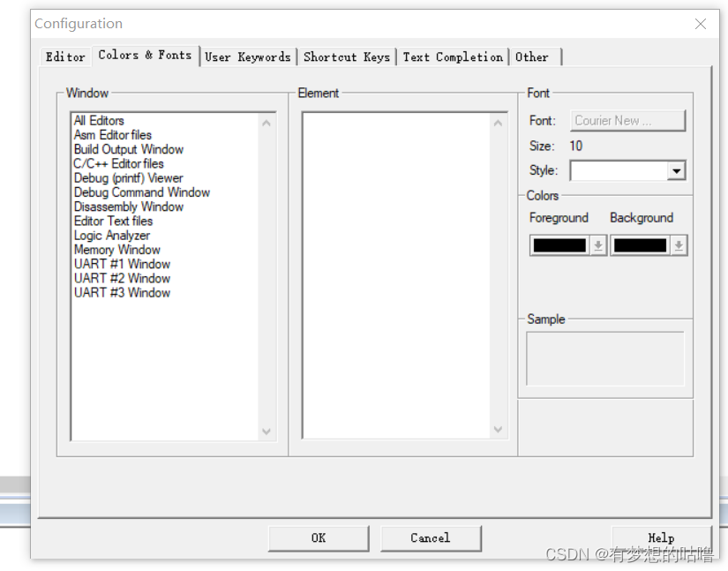The image size is (728, 571).
Task: Click the Courier New font button
Action: point(627,121)
